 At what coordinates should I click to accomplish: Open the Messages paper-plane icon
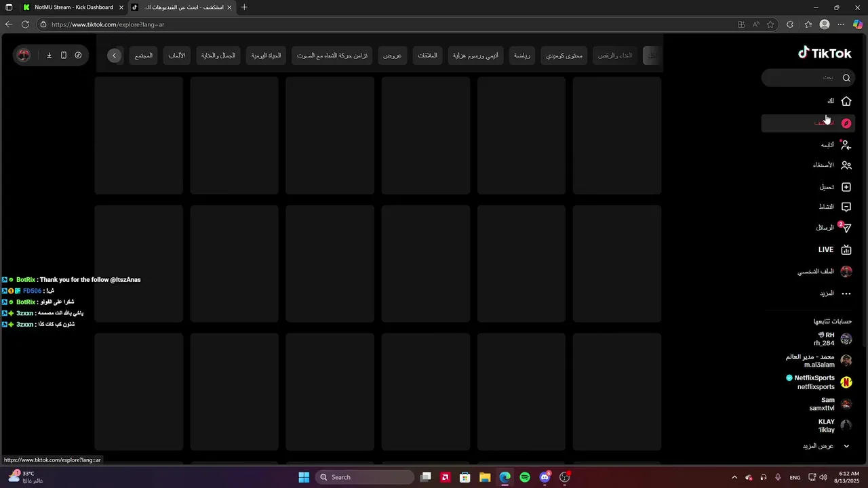[x=846, y=228]
